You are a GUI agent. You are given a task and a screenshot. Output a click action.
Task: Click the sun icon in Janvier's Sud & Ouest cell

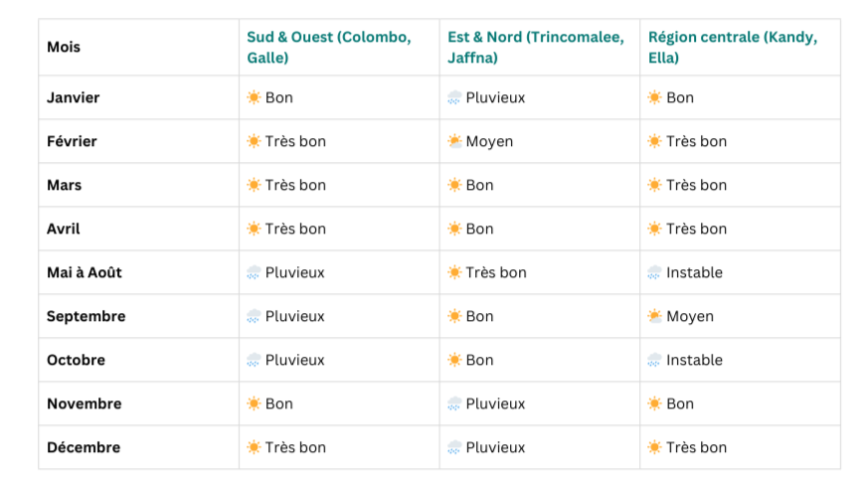[254, 97]
